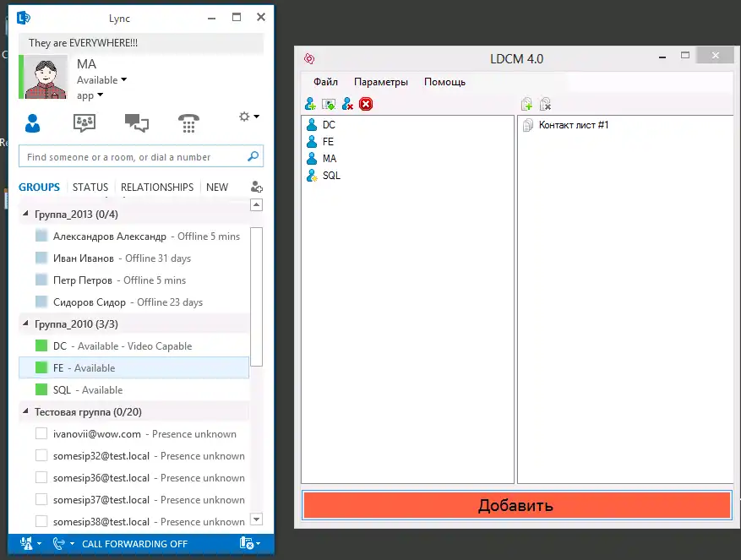Switch to the GROUPS tab
The width and height of the screenshot is (741, 560).
[x=39, y=188]
